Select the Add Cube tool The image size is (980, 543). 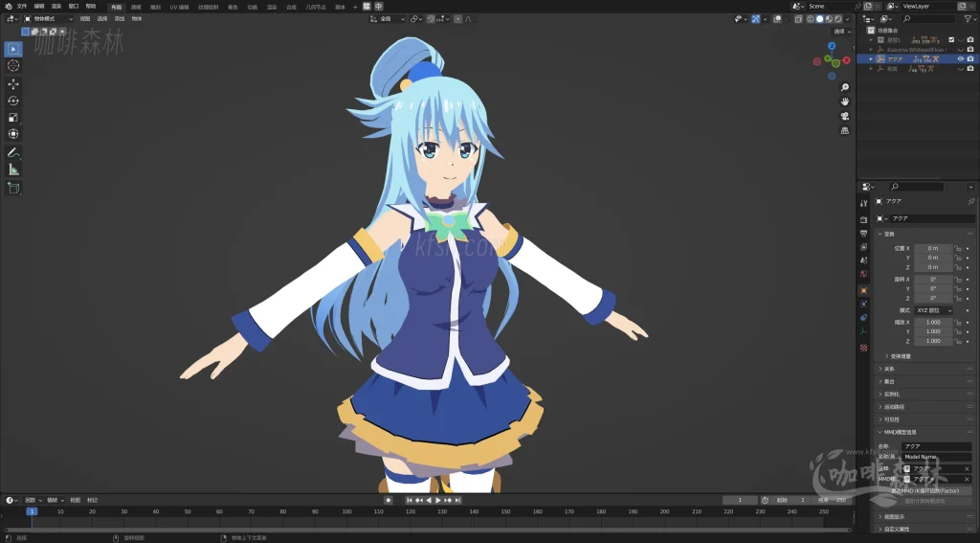pos(13,188)
